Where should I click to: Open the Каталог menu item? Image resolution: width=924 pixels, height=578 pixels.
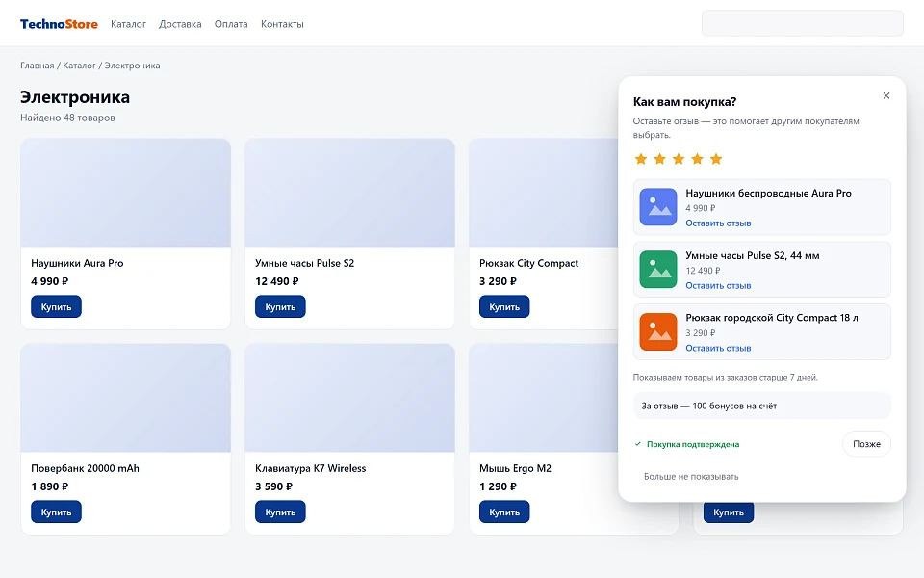[128, 24]
